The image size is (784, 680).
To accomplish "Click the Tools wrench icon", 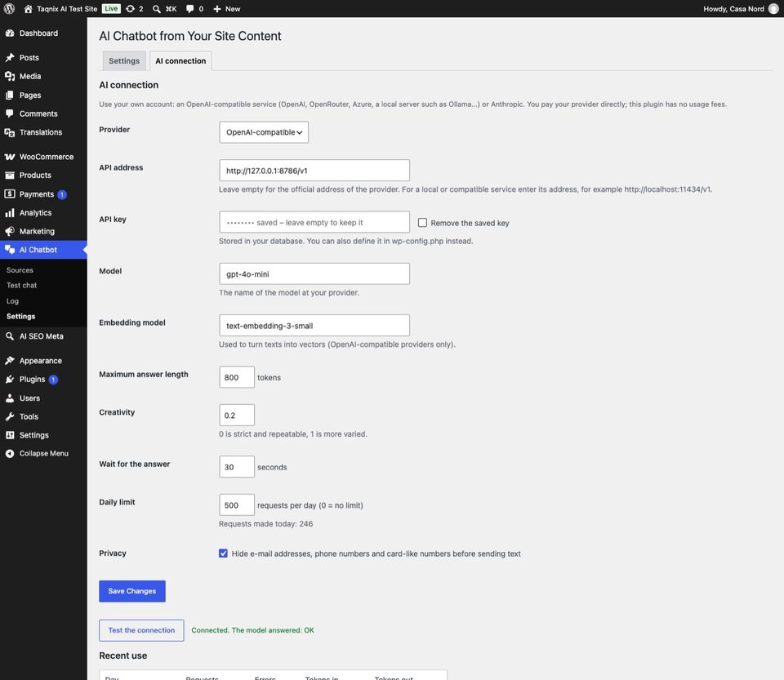I will pos(10,416).
